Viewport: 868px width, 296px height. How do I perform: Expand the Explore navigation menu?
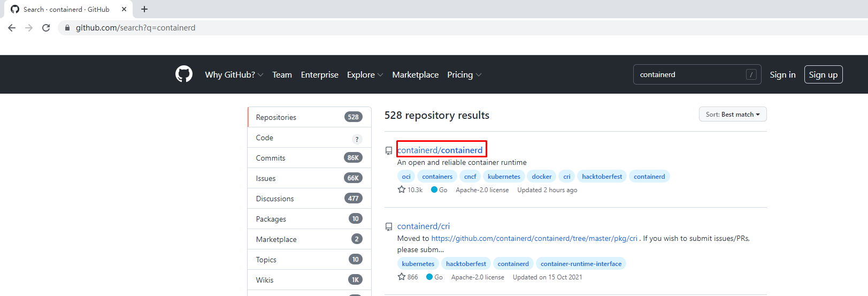[x=365, y=75]
